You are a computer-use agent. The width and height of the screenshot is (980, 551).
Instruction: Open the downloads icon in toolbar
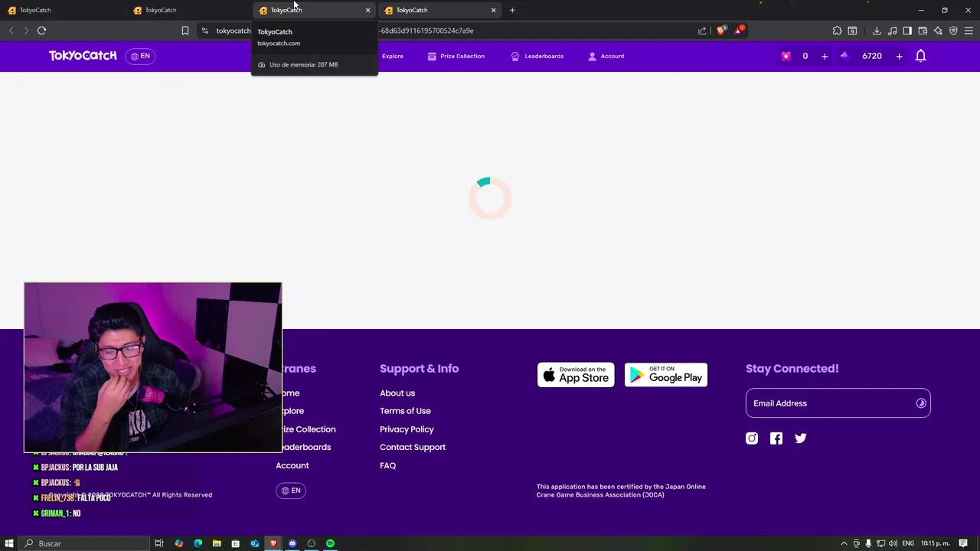tap(877, 31)
